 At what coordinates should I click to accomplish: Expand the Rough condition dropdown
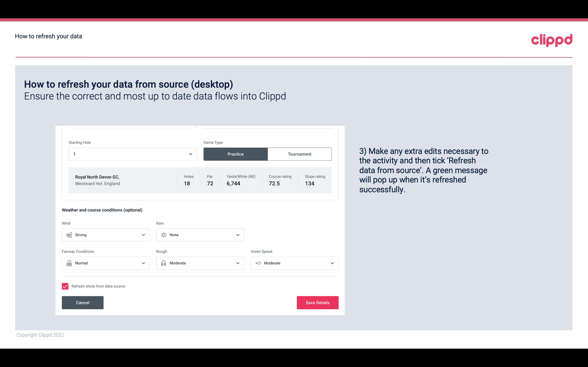(238, 263)
